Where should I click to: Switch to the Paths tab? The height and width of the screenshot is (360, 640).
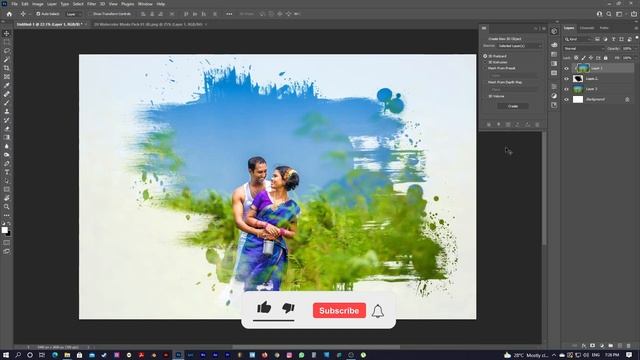click(x=604, y=28)
